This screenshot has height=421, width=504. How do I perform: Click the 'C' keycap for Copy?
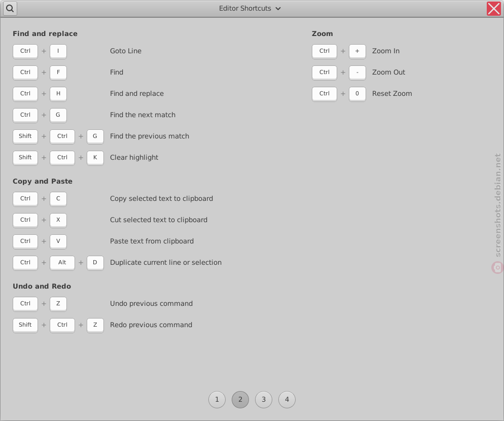coord(58,199)
